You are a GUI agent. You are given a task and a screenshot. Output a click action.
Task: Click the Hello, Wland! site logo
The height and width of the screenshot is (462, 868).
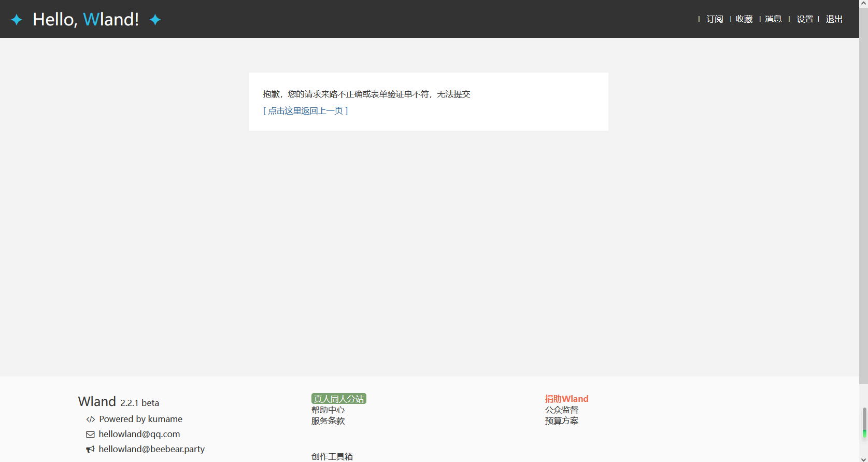tap(86, 19)
